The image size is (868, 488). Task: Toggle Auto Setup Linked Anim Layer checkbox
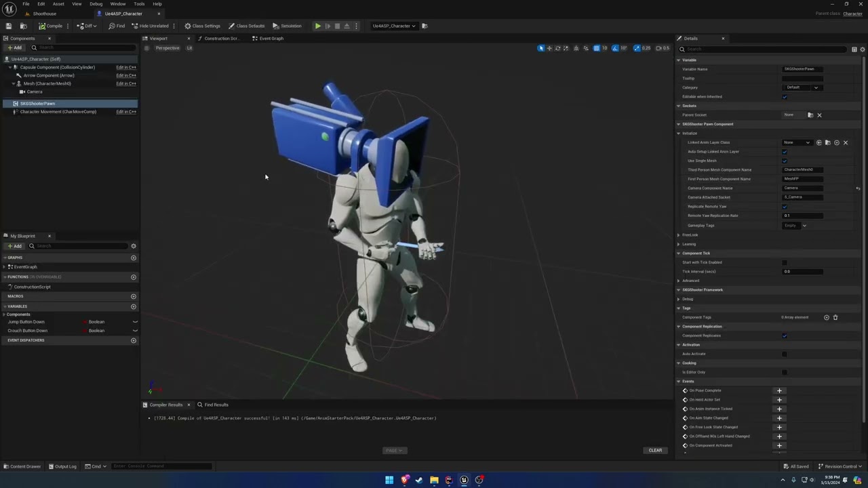pyautogui.click(x=785, y=152)
